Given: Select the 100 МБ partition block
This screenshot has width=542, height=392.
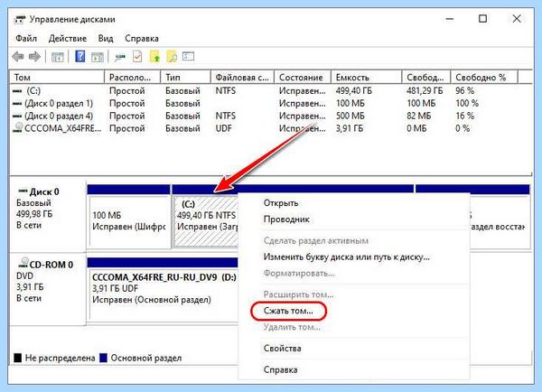Looking at the screenshot, I should pos(129,217).
